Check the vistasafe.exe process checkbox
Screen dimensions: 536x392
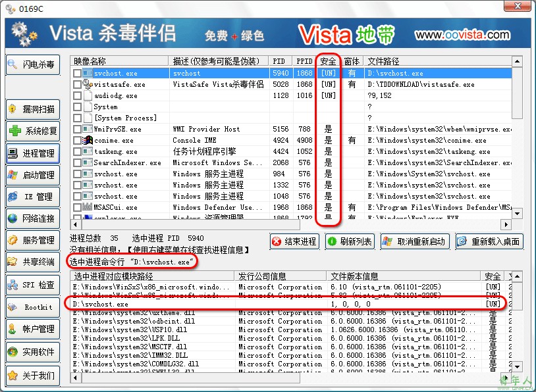tap(77, 84)
